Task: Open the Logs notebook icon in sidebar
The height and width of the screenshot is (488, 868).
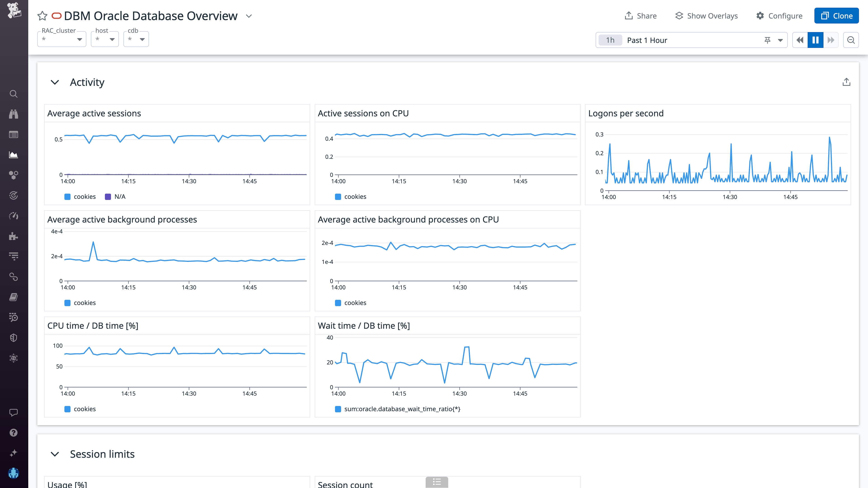Action: click(x=14, y=297)
